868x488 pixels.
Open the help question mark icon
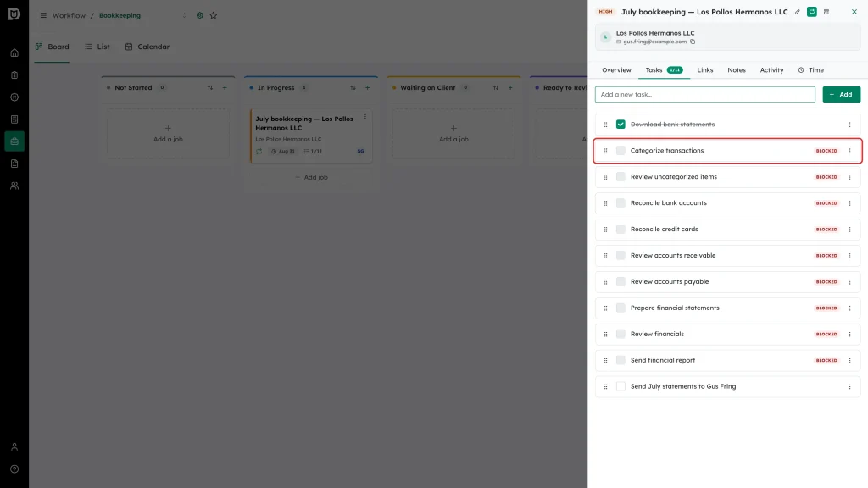pyautogui.click(x=14, y=469)
